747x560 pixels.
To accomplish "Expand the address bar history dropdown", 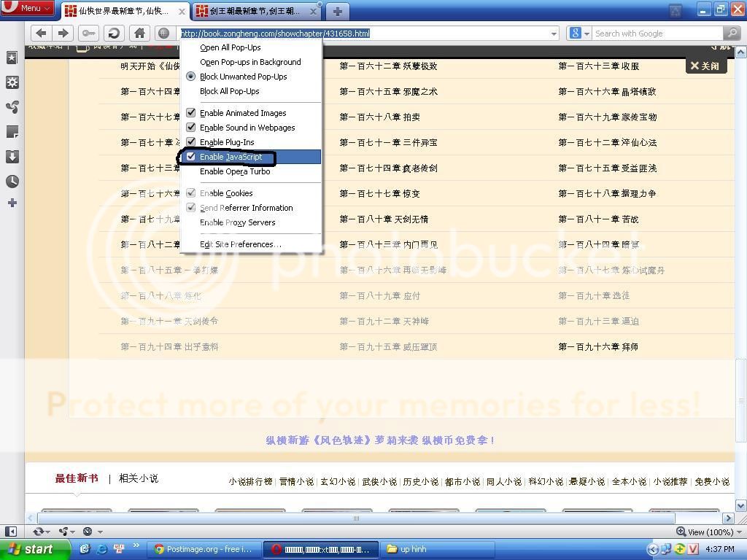I will (x=554, y=33).
